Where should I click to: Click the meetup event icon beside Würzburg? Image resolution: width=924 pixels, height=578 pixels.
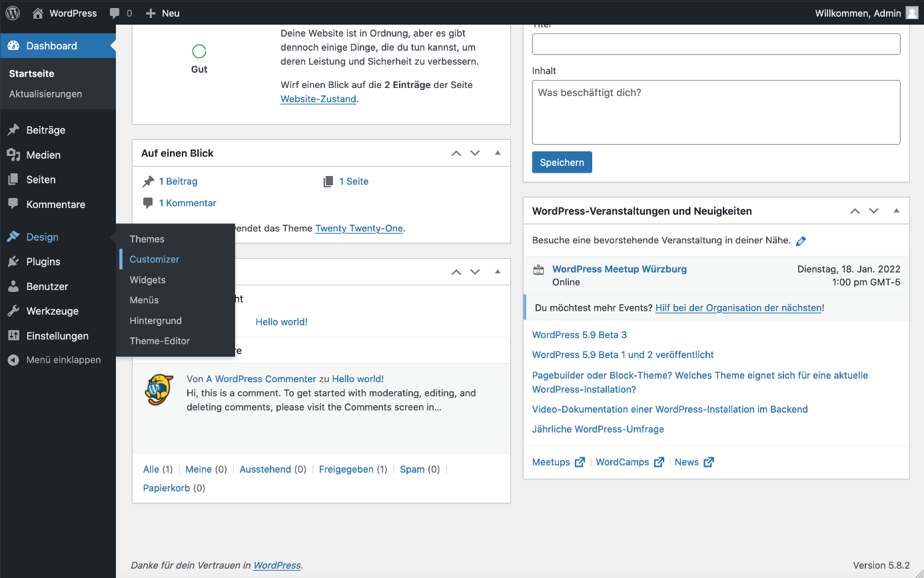tap(539, 270)
